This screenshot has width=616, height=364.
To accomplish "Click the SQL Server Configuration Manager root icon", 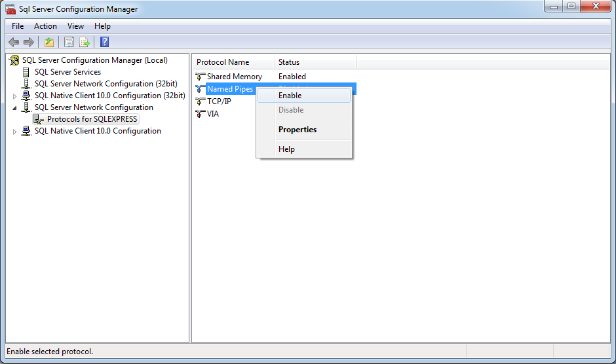I will 14,60.
